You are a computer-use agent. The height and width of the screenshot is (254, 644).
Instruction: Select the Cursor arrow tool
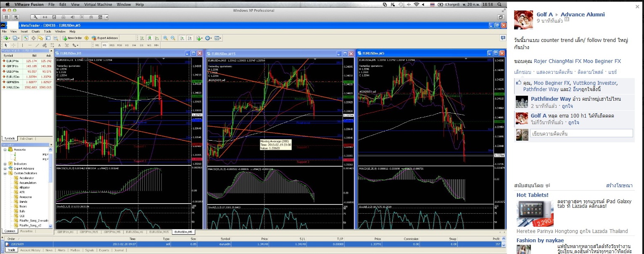tap(6, 45)
